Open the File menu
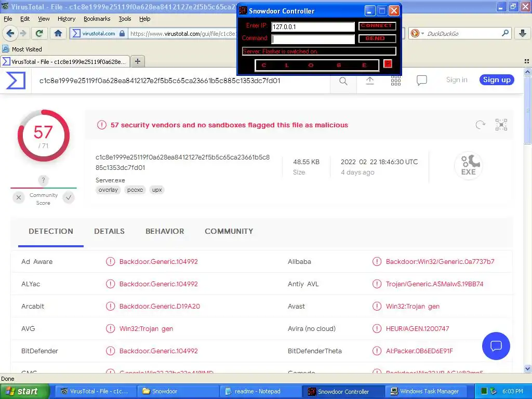Screen dimensions: 532x399 point(8,19)
